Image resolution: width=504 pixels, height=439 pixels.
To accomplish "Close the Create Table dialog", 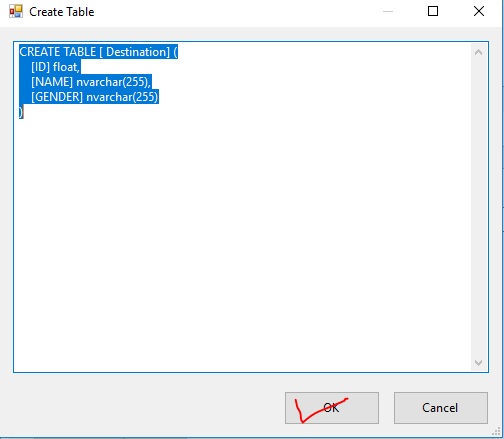I will (479, 11).
